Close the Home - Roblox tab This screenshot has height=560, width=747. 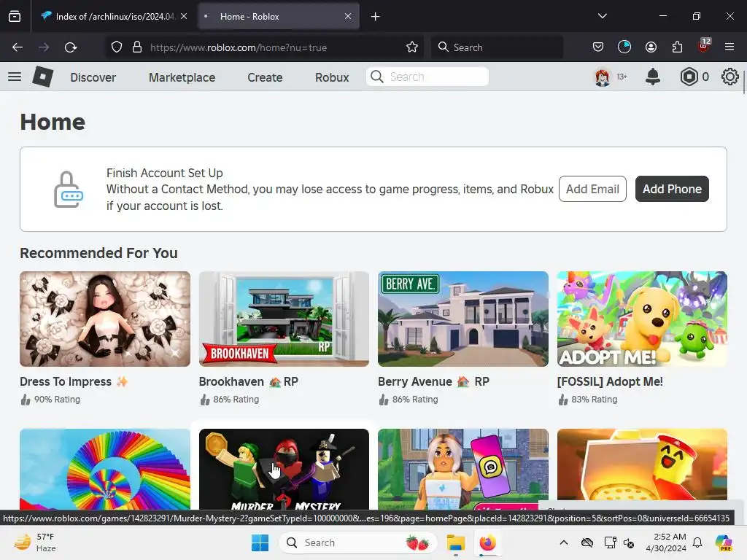(x=348, y=16)
